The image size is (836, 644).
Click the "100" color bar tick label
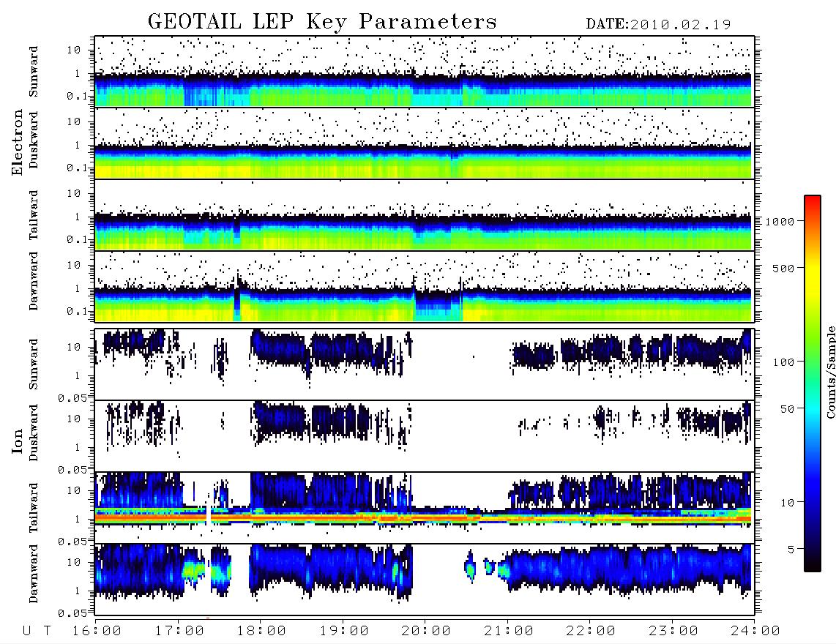(783, 362)
